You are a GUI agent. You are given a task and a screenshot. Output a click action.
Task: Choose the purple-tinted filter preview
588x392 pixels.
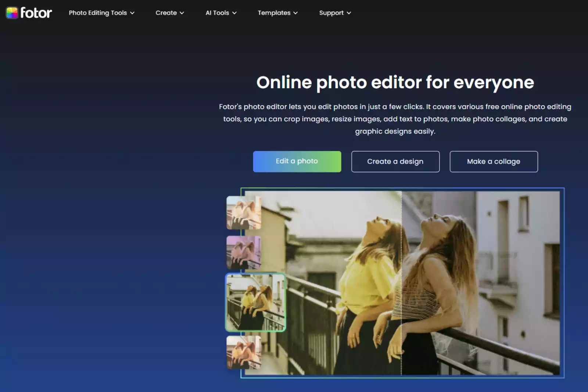click(x=243, y=252)
